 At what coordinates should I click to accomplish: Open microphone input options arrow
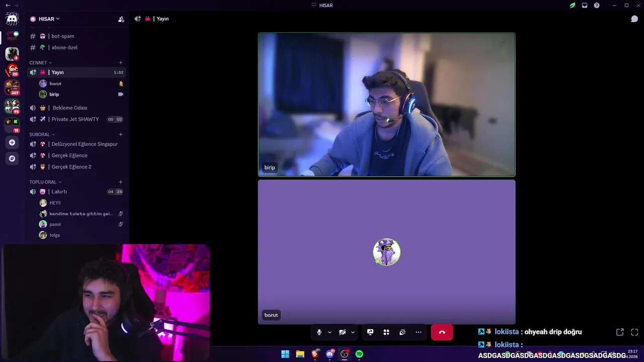(330, 332)
